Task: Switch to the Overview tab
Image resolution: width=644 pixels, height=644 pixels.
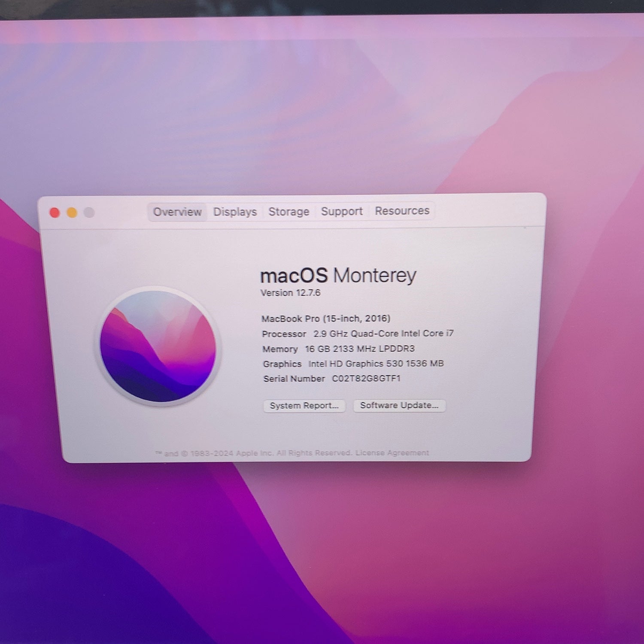Action: point(177,212)
